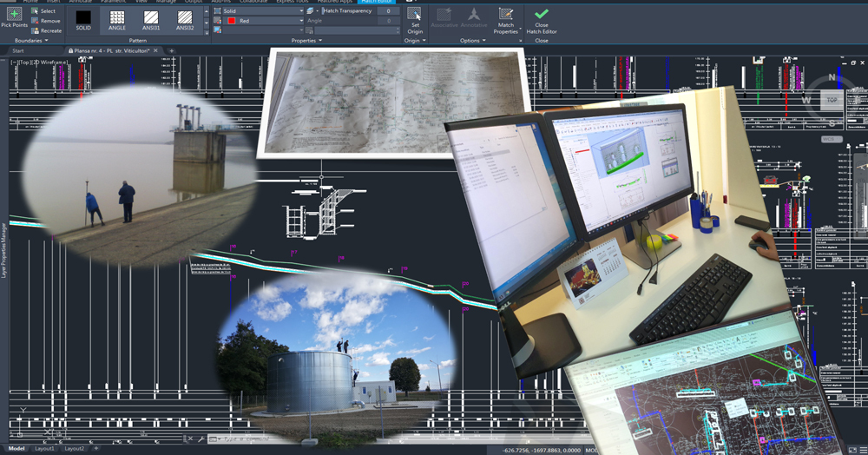Open the Start drawing tab

pos(18,51)
